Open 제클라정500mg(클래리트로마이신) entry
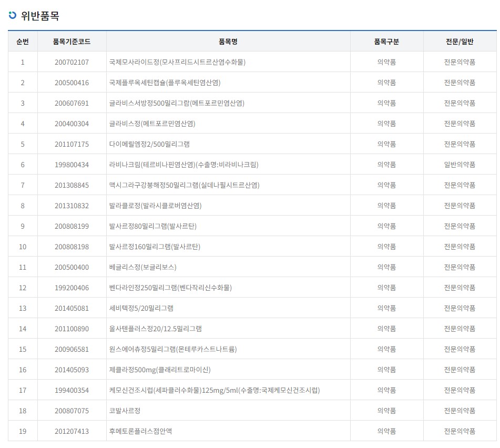 point(160,370)
